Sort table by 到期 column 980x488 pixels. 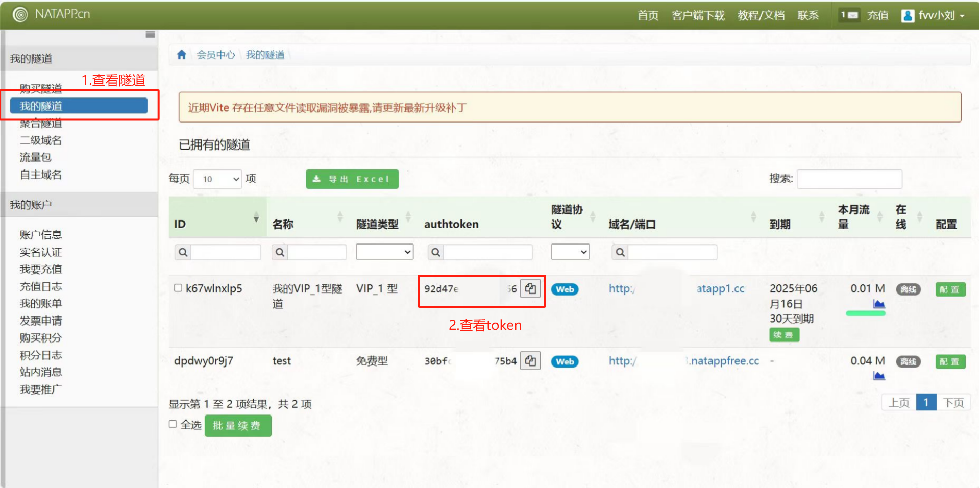point(797,217)
